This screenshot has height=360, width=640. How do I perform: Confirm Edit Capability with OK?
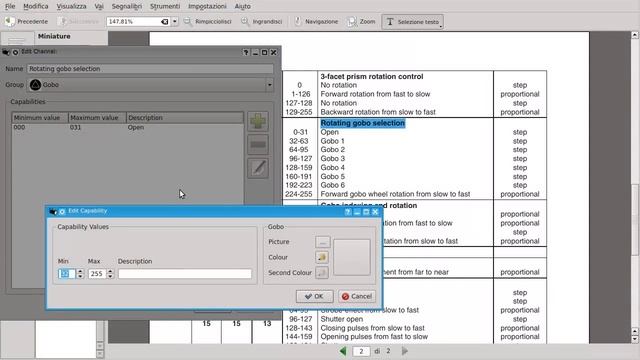[314, 296]
